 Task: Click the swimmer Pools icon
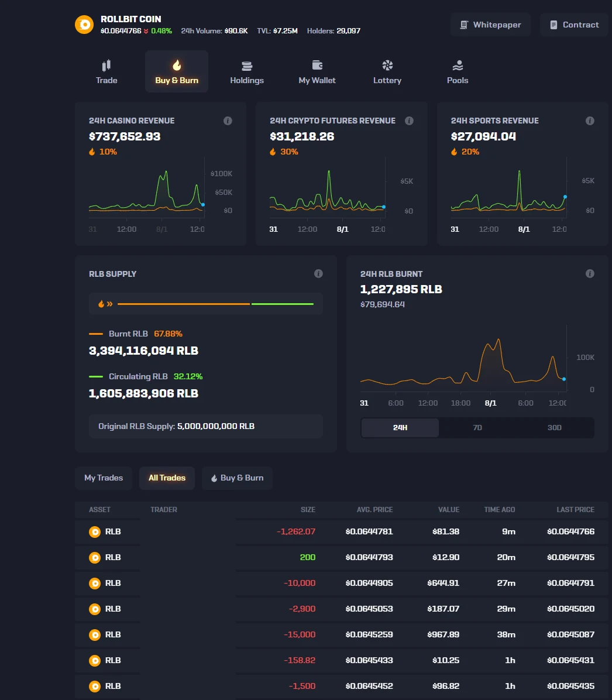tap(458, 66)
